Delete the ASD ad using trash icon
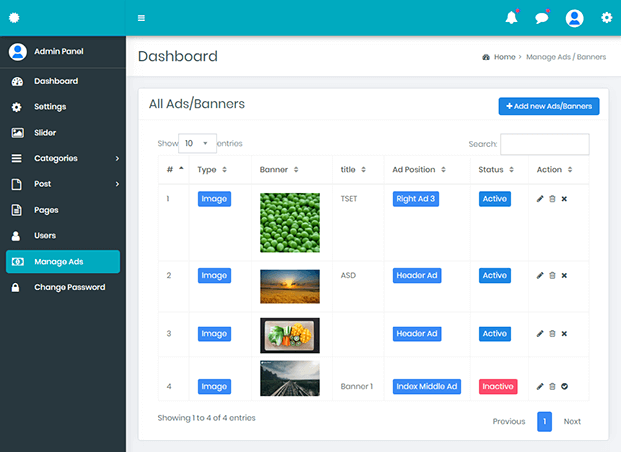Viewport: 621px width, 452px height. pyautogui.click(x=552, y=275)
